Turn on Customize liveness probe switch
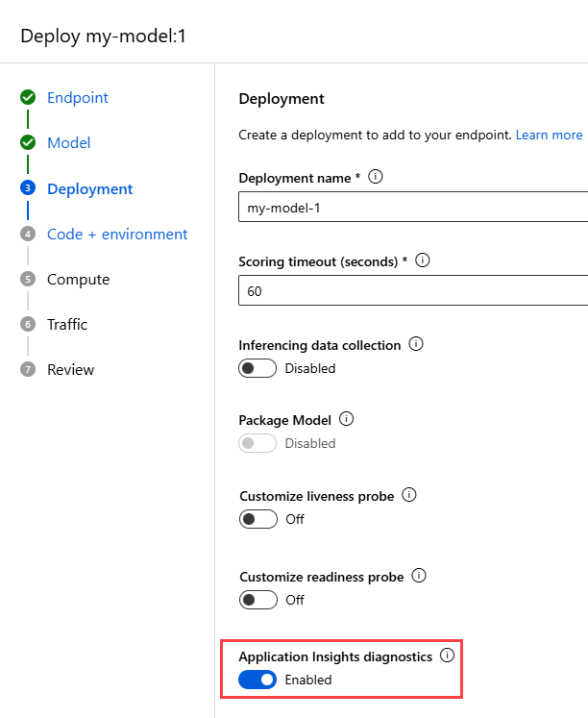The height and width of the screenshot is (718, 588). coord(257,519)
